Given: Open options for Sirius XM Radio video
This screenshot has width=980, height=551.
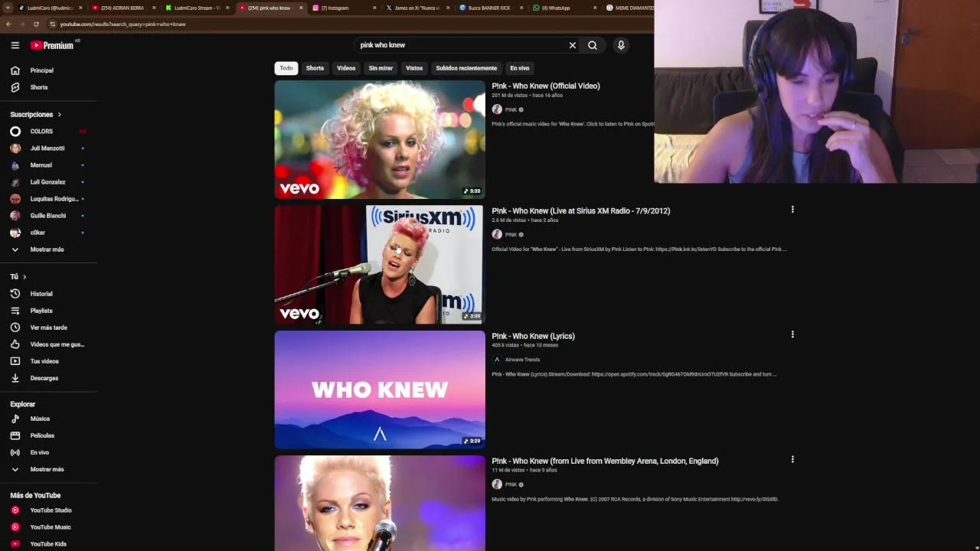Looking at the screenshot, I should (x=792, y=209).
